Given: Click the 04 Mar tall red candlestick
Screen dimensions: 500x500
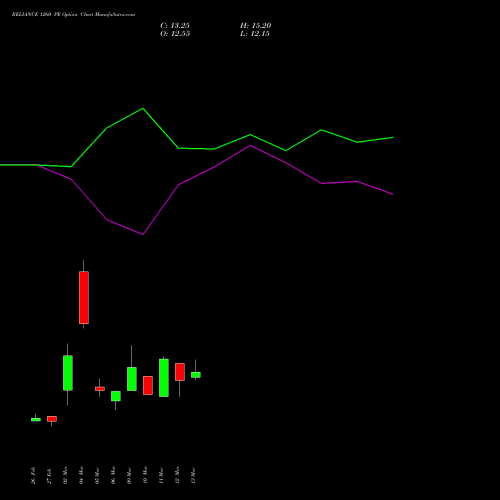Looking at the screenshot, I should tap(84, 297).
